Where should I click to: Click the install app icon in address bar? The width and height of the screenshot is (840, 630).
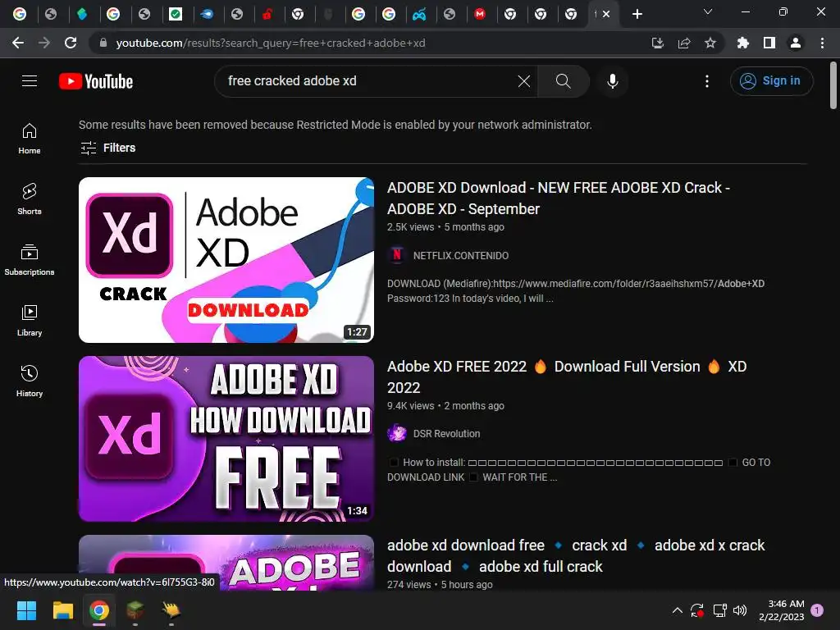(657, 43)
